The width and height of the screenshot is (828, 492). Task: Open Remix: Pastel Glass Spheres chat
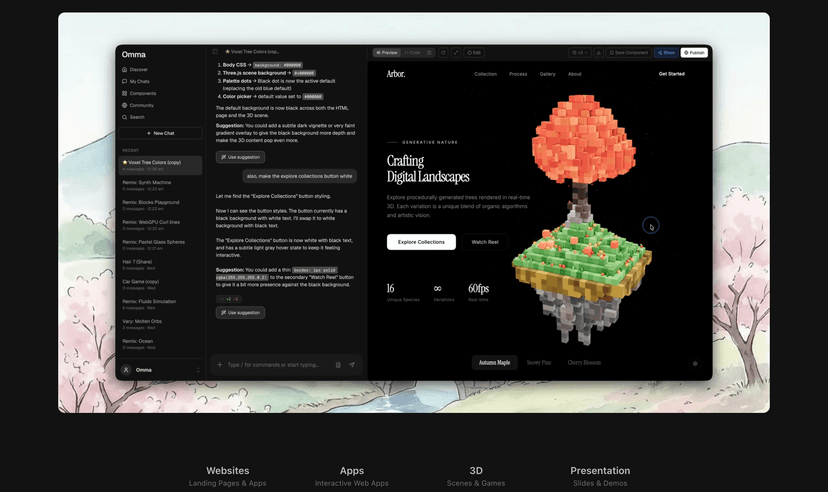click(160, 244)
